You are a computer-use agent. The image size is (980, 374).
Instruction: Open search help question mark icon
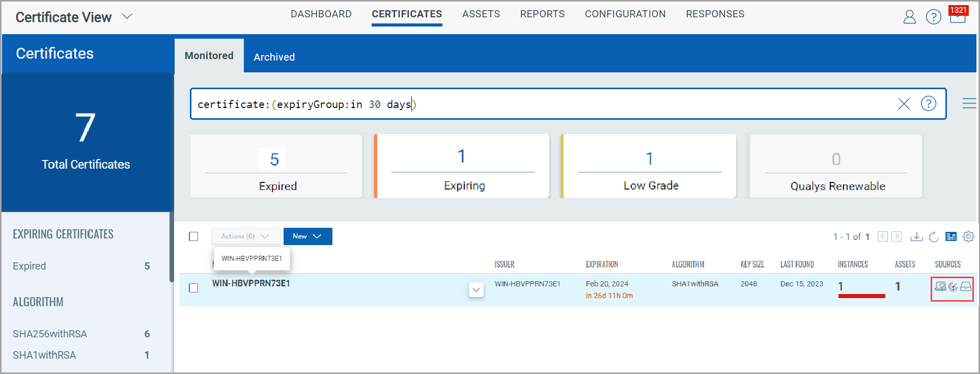929,104
